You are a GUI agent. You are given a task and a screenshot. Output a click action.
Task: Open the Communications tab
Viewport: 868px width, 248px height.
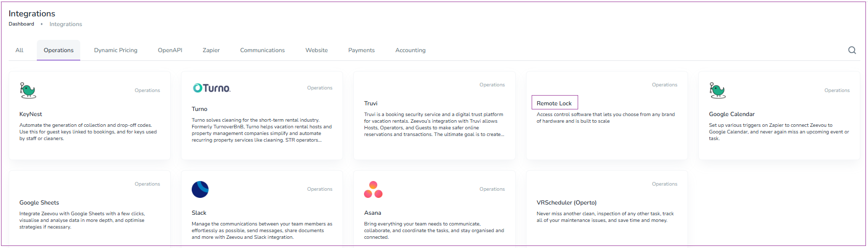[x=262, y=50]
